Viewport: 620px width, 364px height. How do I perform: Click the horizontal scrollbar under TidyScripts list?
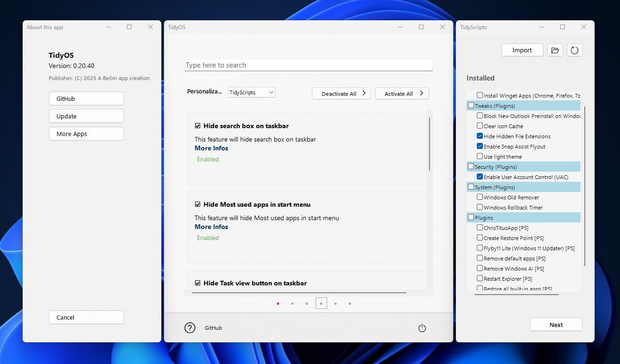pyautogui.click(x=516, y=294)
